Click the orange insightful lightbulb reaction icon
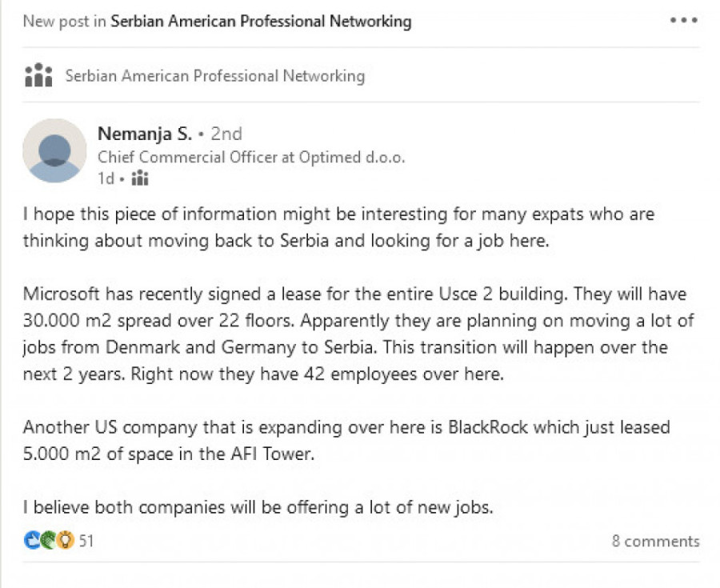The height and width of the screenshot is (588, 720). [65, 541]
